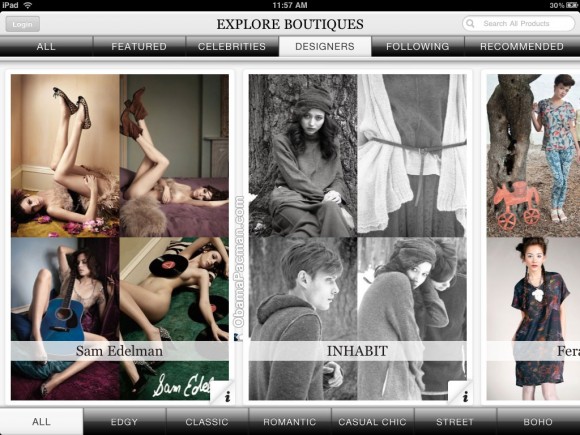
Task: Show the FOLLOWING tab
Action: tap(418, 46)
